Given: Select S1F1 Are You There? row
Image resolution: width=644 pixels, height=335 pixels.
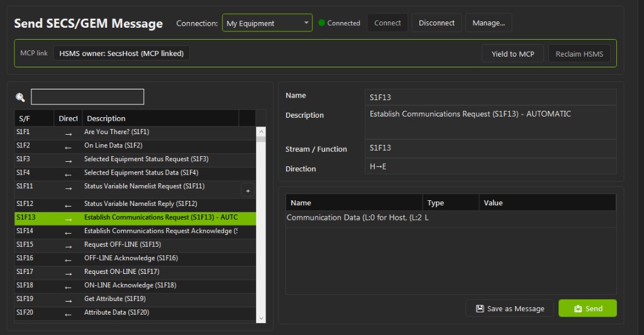Looking at the screenshot, I should click(135, 133).
